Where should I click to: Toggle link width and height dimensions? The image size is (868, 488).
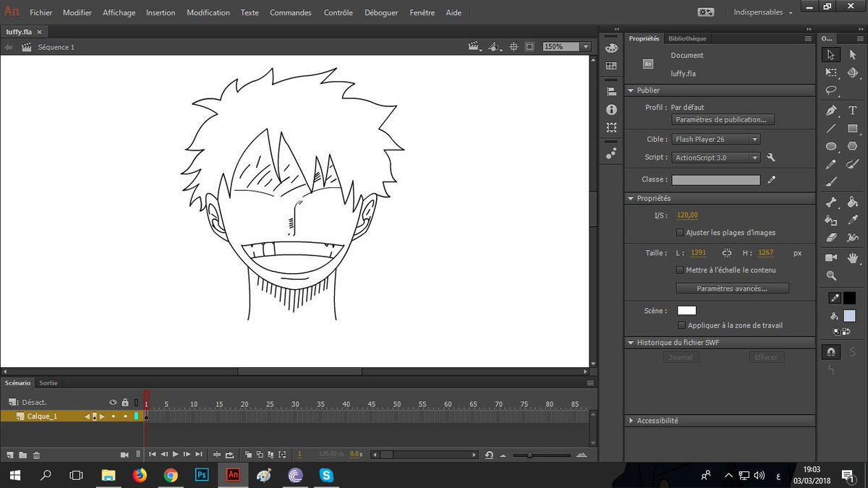pos(727,253)
